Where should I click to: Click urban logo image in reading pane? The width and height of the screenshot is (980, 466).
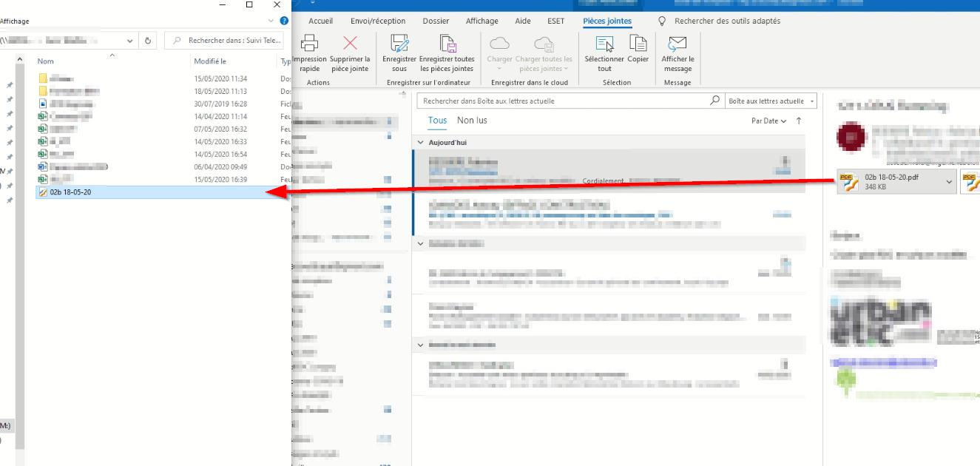tap(880, 323)
